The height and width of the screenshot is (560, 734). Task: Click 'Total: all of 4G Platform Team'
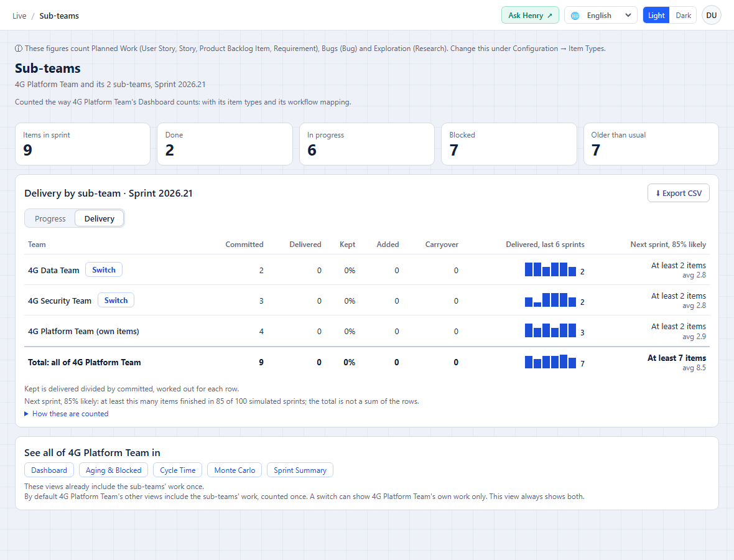pos(84,362)
